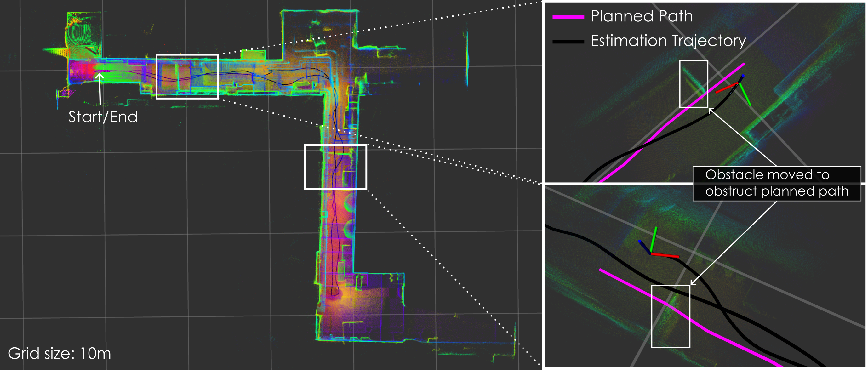Viewport: 868px width, 370px height.
Task: Click the 'Obstacle moved to obstruct planned path' box
Action: click(x=776, y=183)
